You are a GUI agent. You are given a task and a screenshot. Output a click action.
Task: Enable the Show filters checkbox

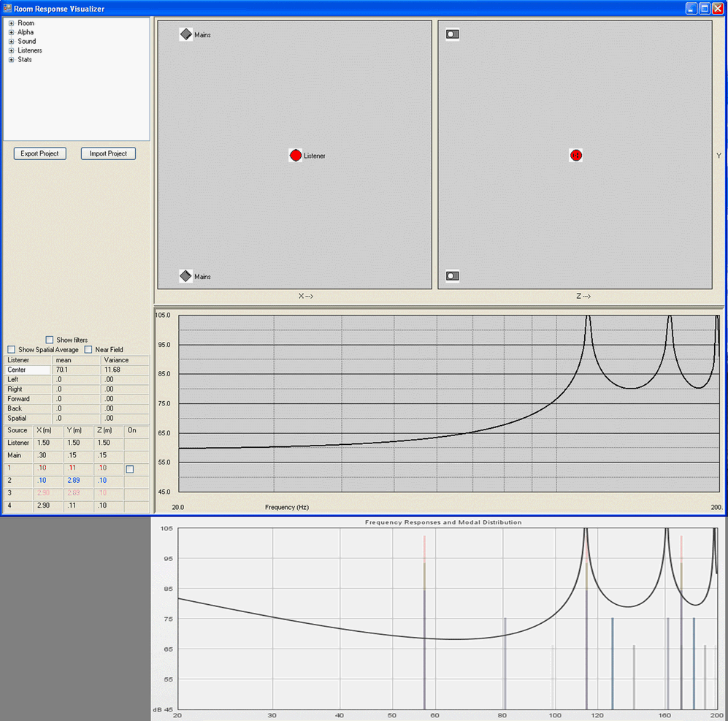(50, 340)
